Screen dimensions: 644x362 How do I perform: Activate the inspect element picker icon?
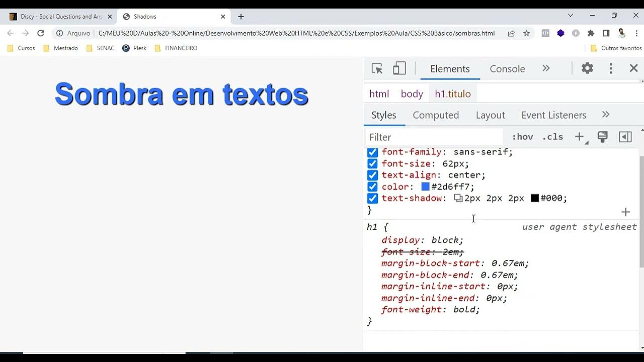(x=377, y=68)
